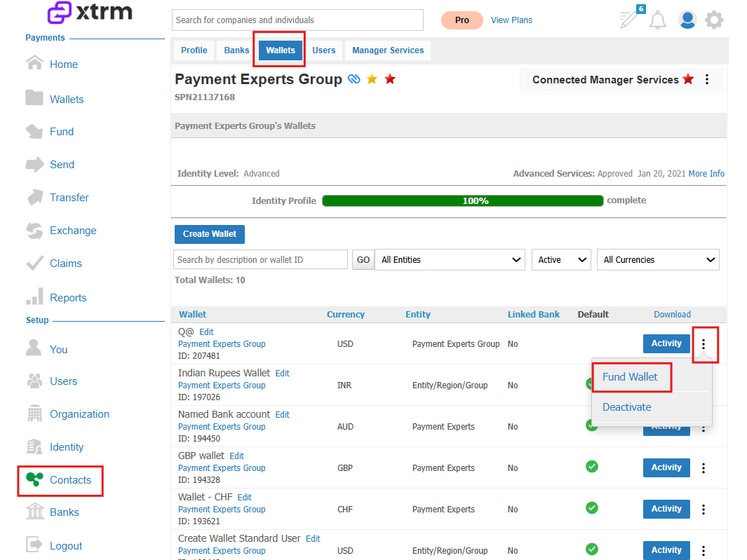Open the user account avatar icon

[687, 20]
